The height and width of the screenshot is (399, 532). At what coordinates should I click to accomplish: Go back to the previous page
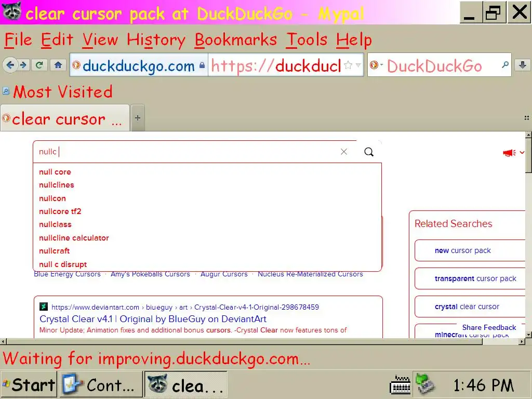click(10, 65)
